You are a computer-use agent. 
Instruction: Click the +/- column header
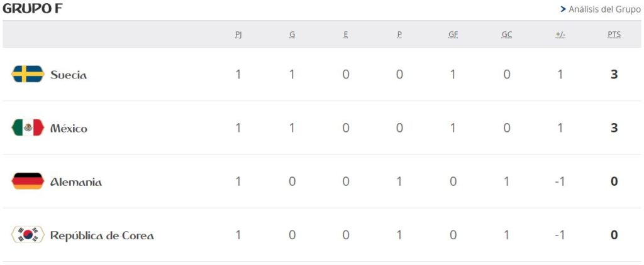[560, 35]
